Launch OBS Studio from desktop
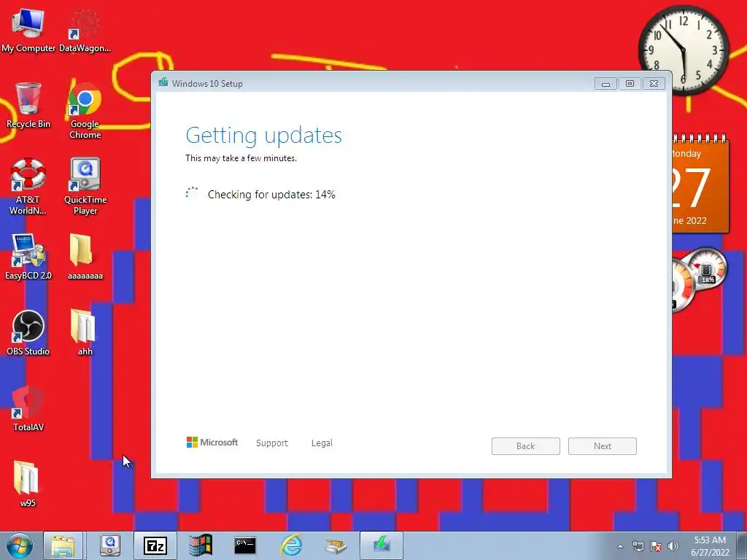The width and height of the screenshot is (747, 560). point(28,333)
